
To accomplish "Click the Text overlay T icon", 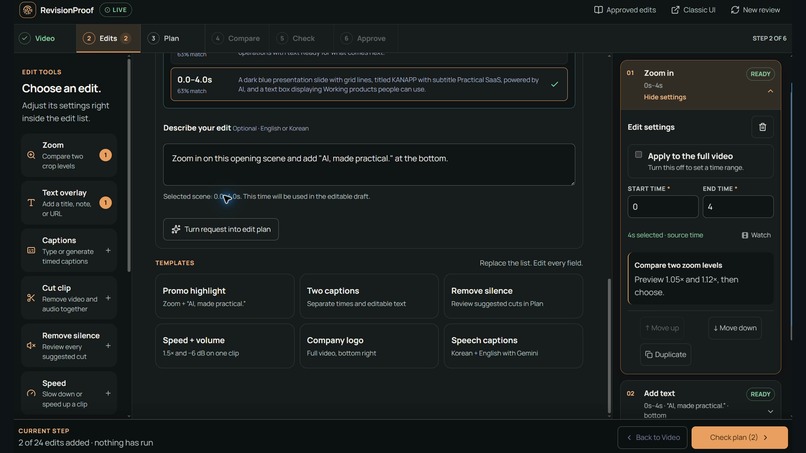I will coord(31,203).
